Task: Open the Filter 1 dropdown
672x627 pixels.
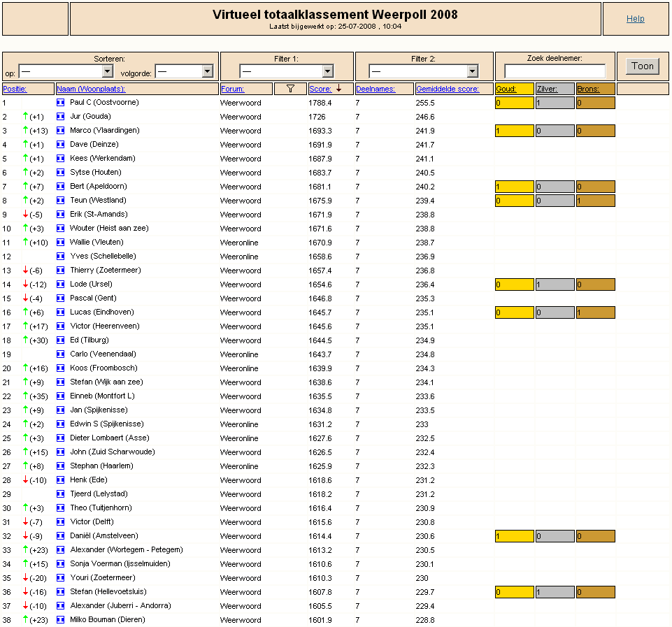Action: [286, 71]
